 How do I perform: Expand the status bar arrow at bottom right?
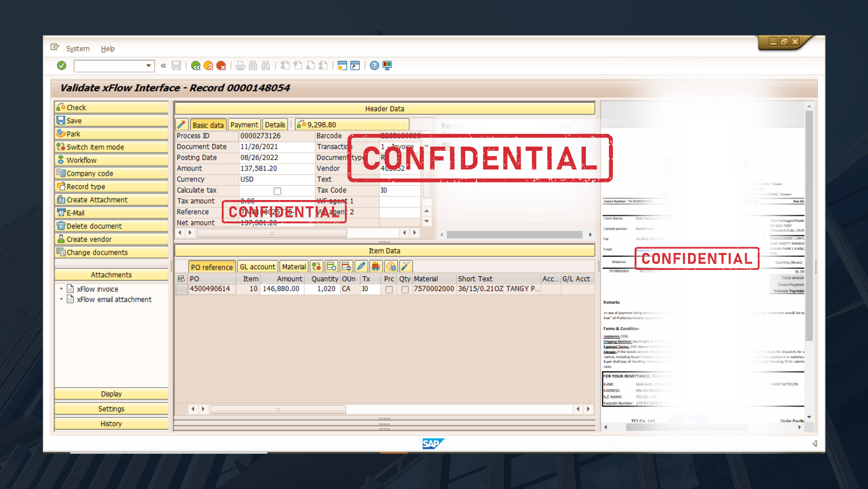point(815,443)
